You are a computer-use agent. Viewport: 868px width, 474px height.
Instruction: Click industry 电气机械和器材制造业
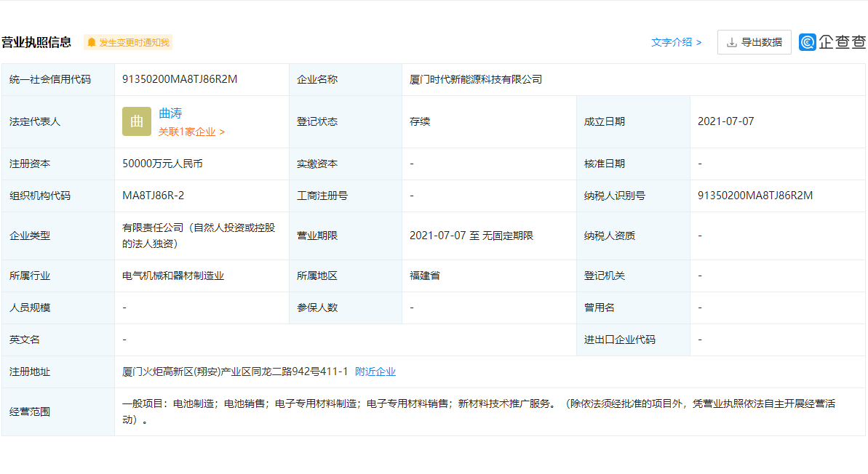(173, 276)
